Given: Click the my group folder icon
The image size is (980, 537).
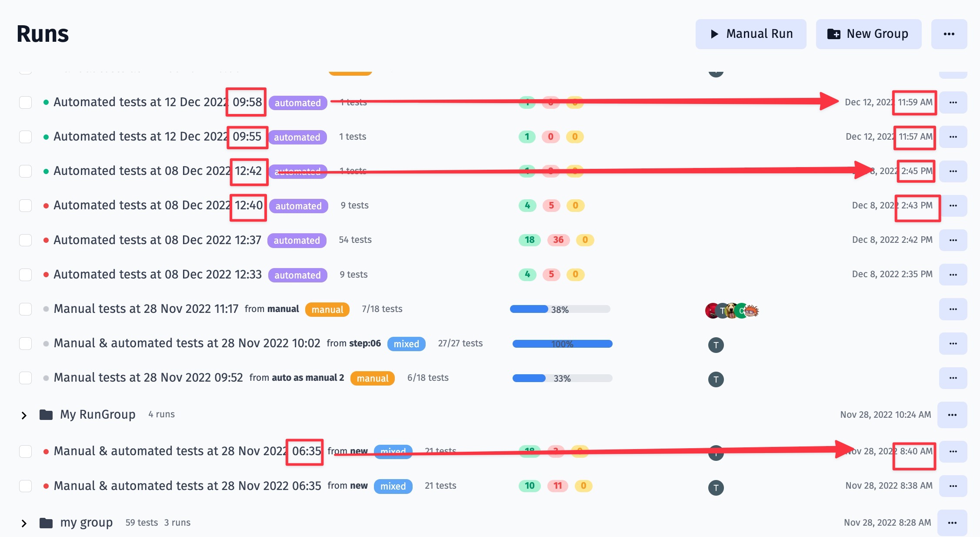Looking at the screenshot, I should tap(46, 523).
